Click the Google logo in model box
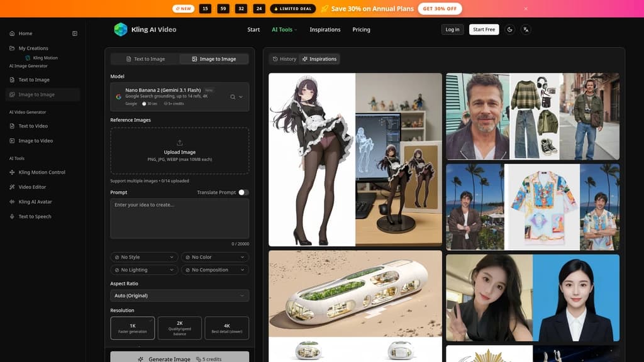644x362 pixels. pyautogui.click(x=118, y=97)
